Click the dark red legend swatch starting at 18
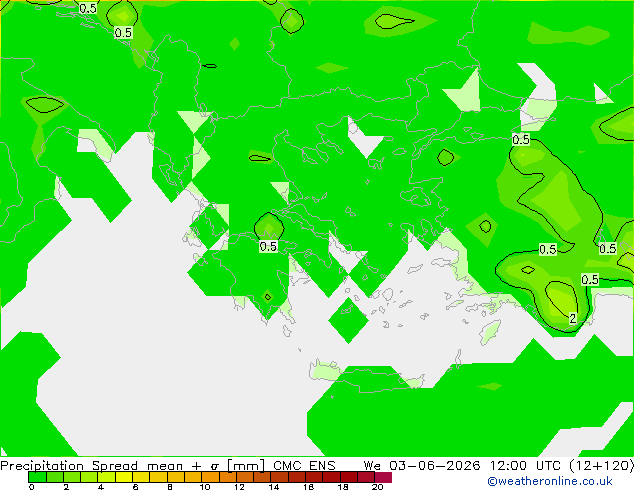This screenshot has width=634, height=490. (x=349, y=477)
